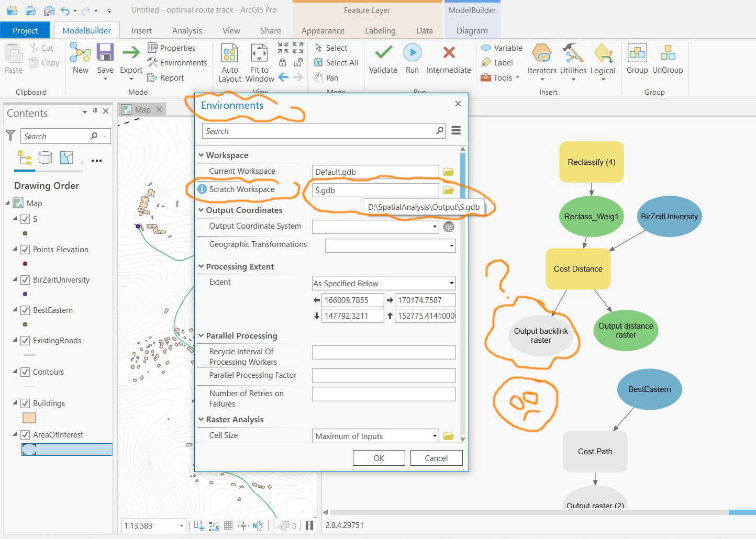Toggle visibility of Buildings layer
Viewport: 756px width, 539px height.
[x=25, y=403]
